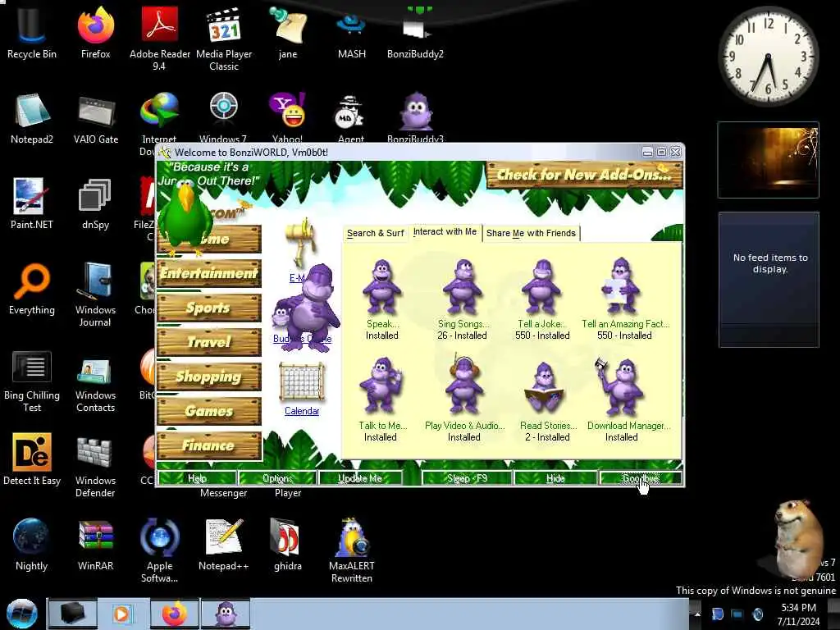Select the Agent desktop icon
This screenshot has height=630, width=840.
(351, 117)
